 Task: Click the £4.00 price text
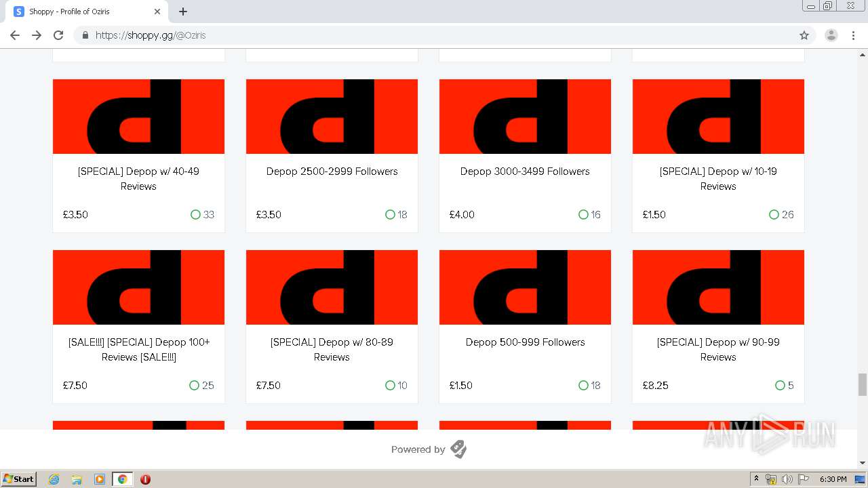[462, 215]
